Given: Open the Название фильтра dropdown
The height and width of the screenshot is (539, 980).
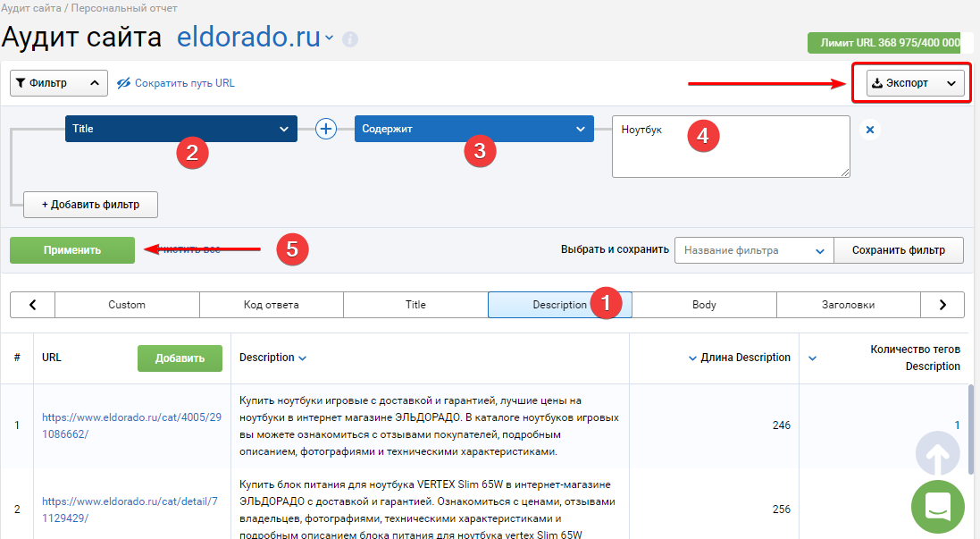Looking at the screenshot, I should (x=754, y=250).
